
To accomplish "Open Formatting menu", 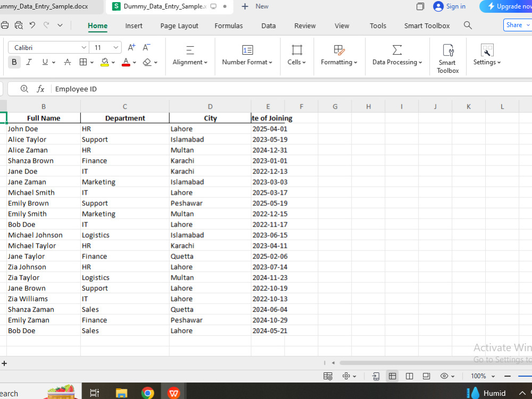I will click(339, 55).
